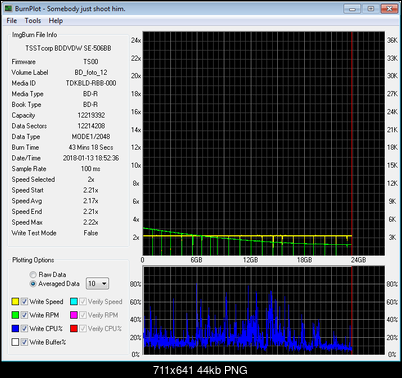Screen dimensions: 402x378
Task: Close the BurnPlot window
Action: point(389,9)
